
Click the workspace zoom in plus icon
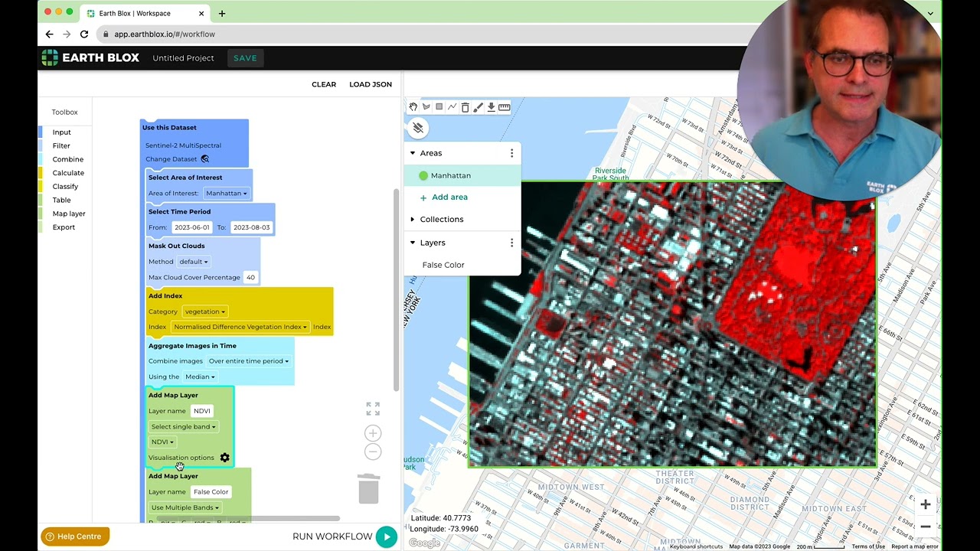pos(373,433)
